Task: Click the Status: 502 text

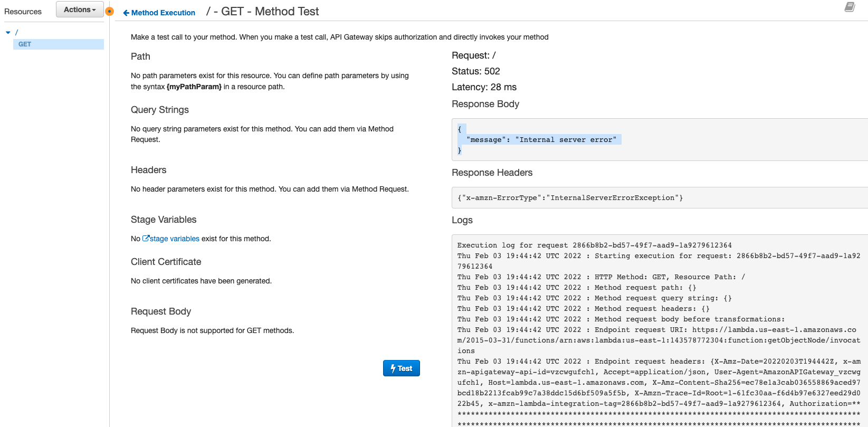Action: [x=475, y=71]
